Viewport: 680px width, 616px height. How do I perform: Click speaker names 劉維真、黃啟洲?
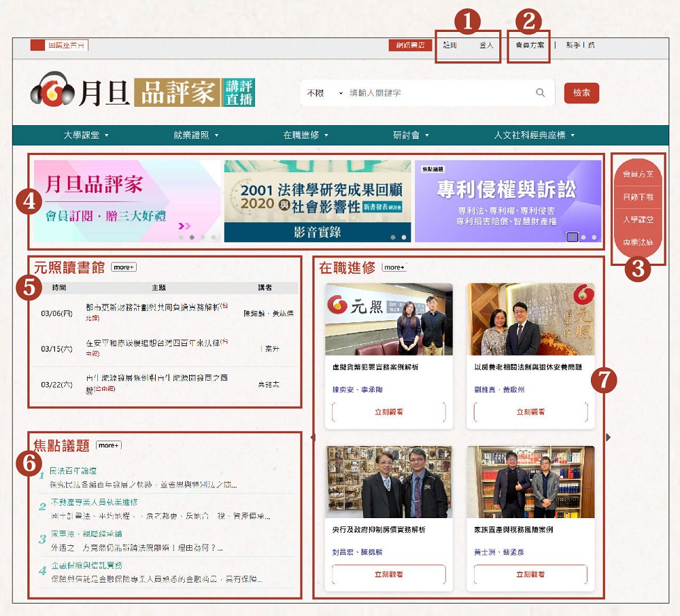pos(499,390)
